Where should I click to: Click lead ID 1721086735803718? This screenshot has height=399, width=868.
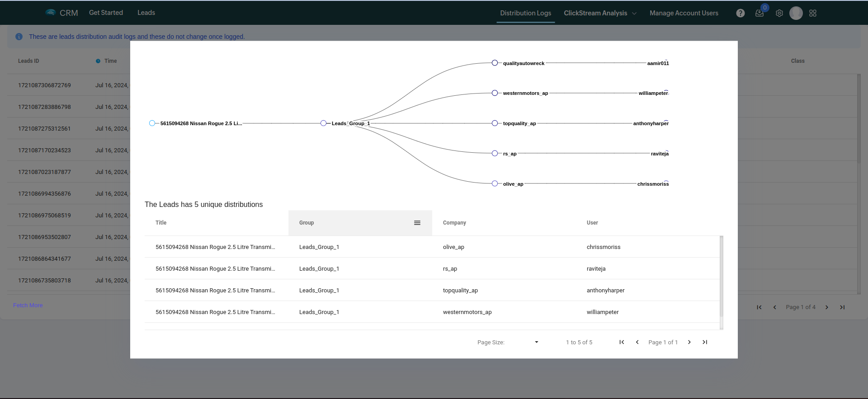44,281
